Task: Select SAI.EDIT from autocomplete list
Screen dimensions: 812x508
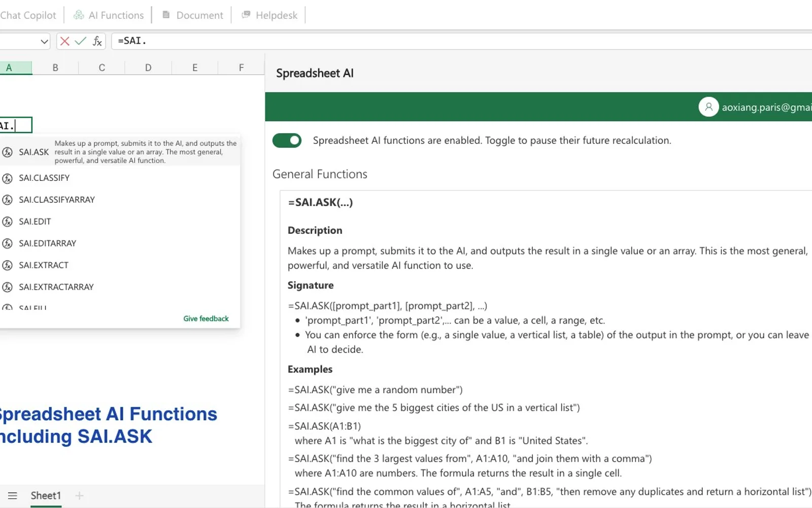Action: coord(120,222)
